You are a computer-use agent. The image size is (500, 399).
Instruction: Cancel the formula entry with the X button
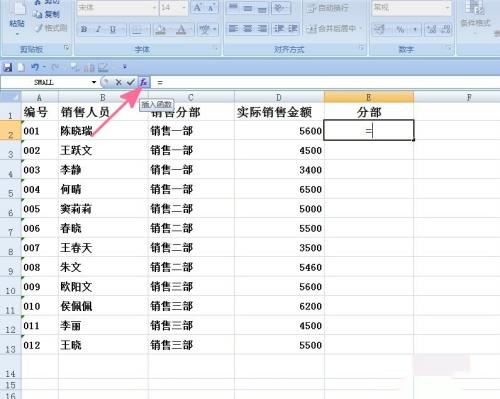pos(118,82)
